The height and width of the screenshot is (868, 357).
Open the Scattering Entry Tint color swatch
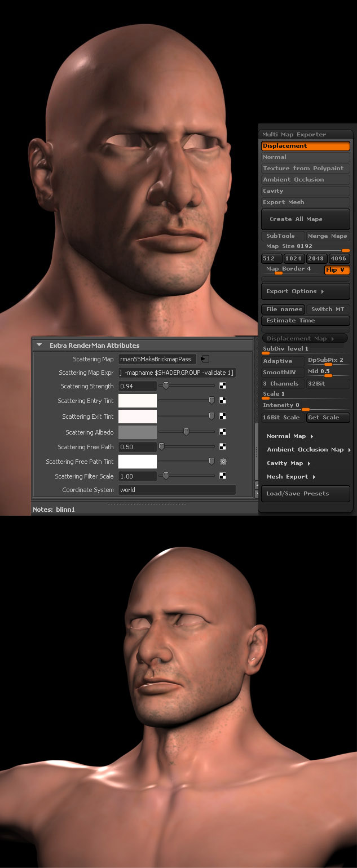coord(138,401)
